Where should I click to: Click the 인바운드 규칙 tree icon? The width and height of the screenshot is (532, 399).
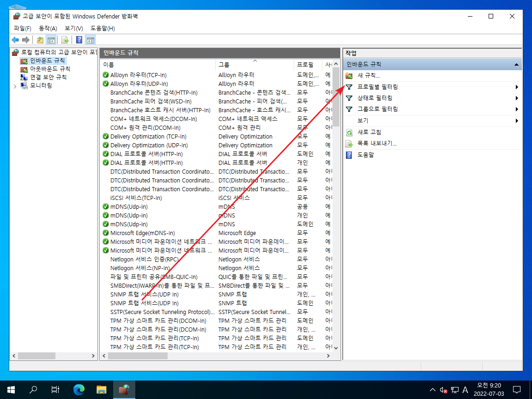point(24,61)
